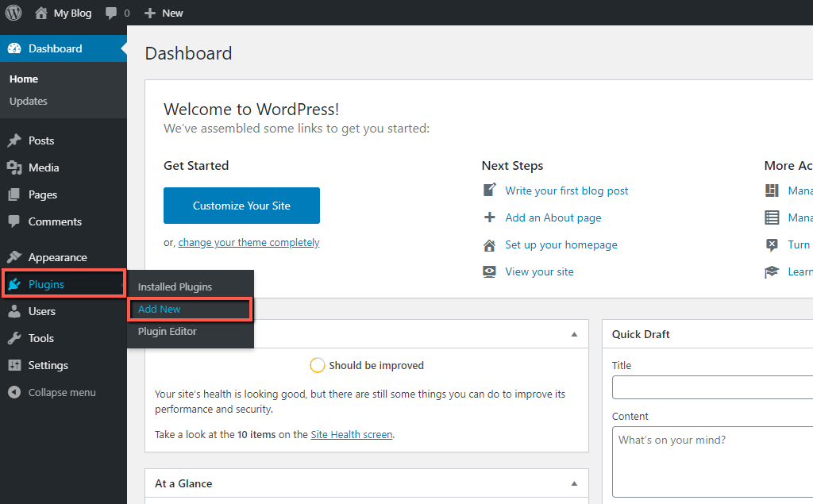Collapse the At a Glance widget

pos(574,484)
